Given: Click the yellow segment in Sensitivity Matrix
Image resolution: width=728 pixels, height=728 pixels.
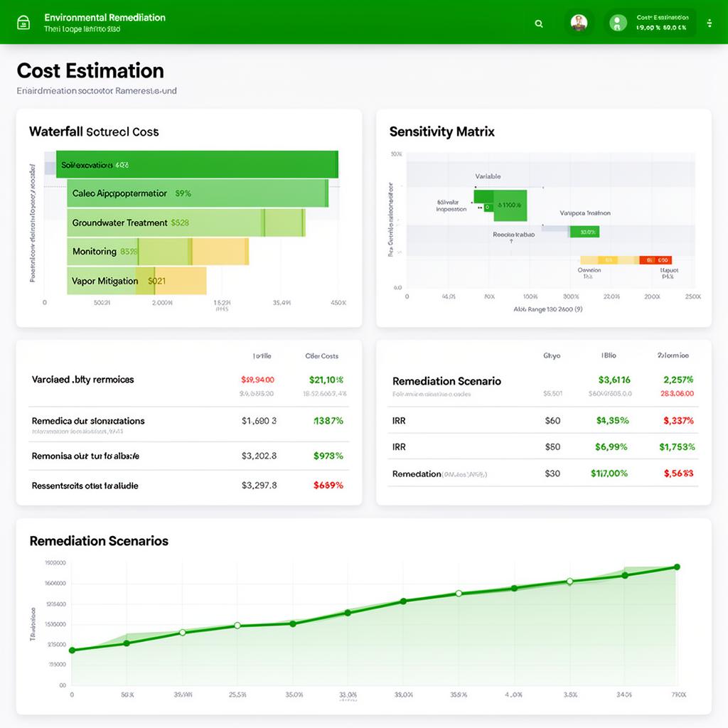Looking at the screenshot, I should tap(609, 260).
